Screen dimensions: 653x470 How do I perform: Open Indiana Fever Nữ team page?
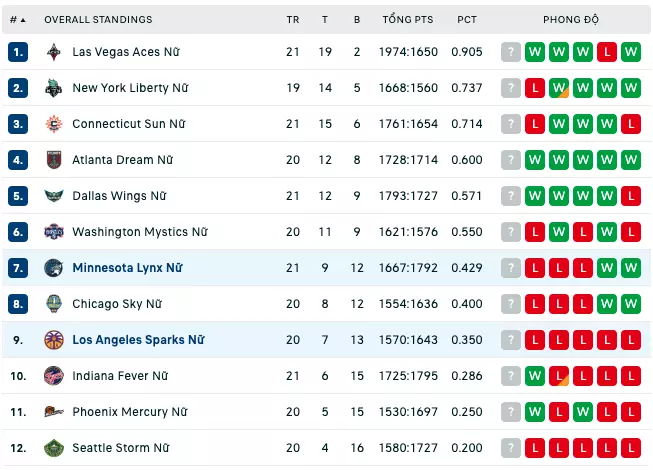[120, 376]
